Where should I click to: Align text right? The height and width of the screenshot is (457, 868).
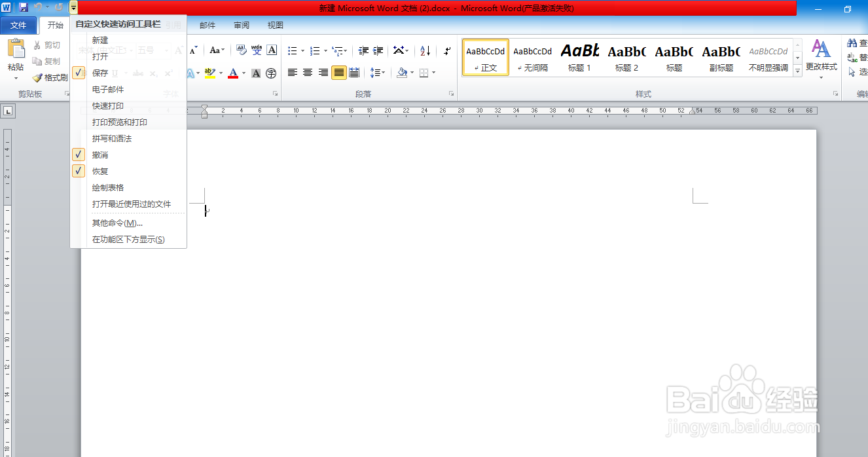coord(323,73)
